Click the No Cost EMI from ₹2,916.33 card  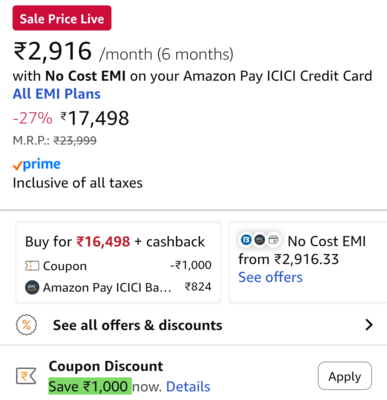click(308, 263)
